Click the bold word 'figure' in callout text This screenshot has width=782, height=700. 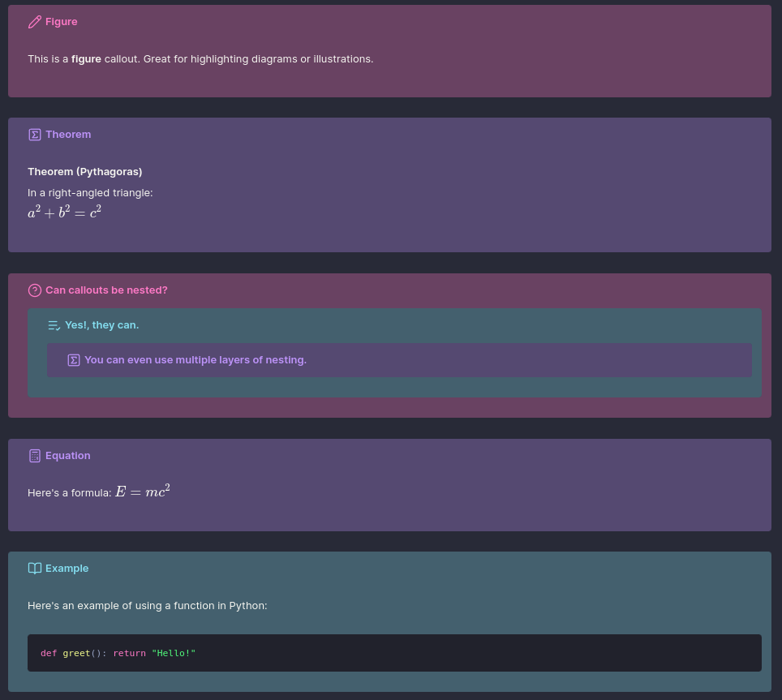click(x=86, y=59)
